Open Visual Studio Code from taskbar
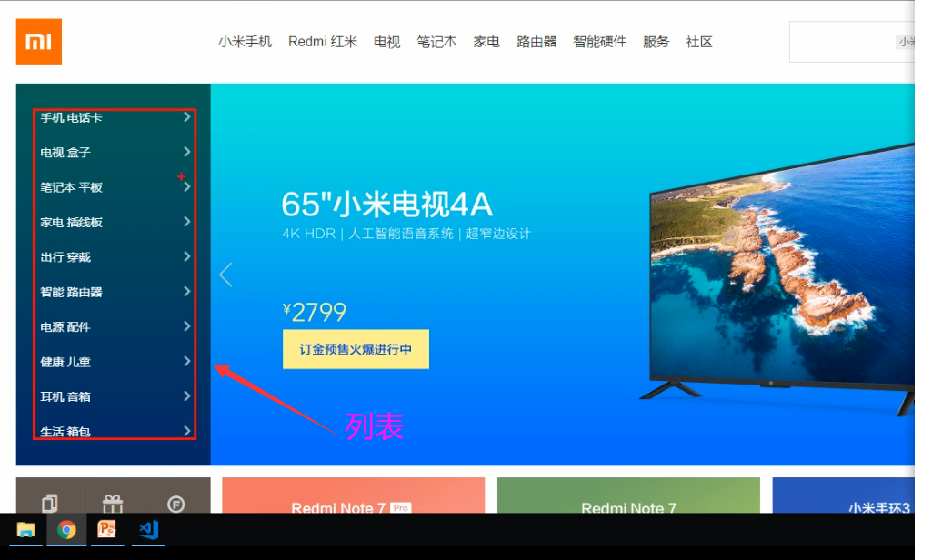Viewport: 932px width, 560px height. click(148, 529)
